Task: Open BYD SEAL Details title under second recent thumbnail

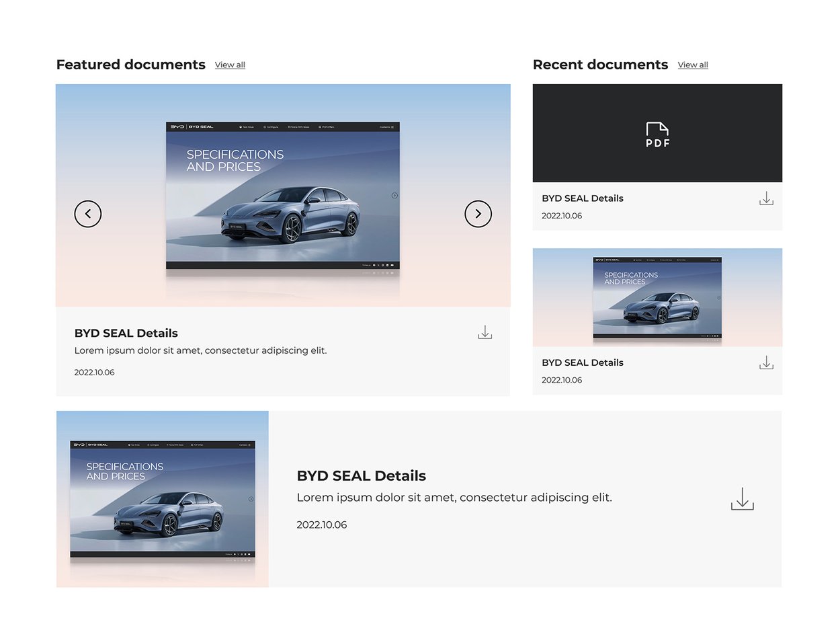Action: pyautogui.click(x=583, y=362)
